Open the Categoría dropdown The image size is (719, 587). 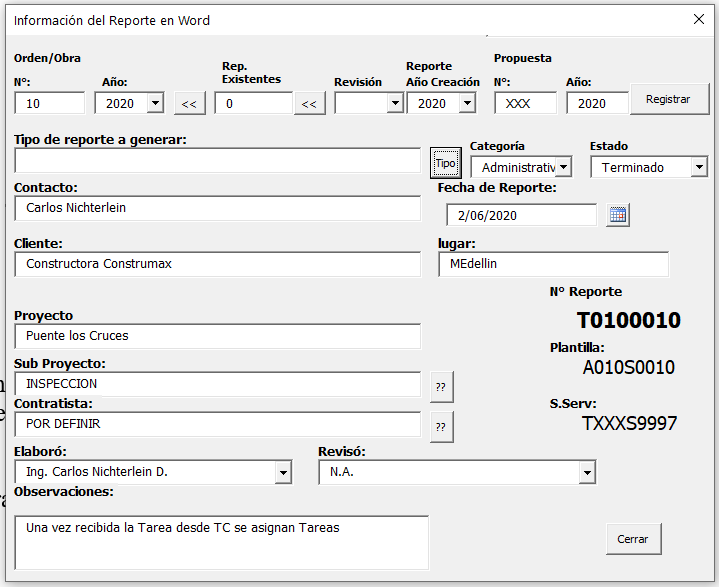pyautogui.click(x=564, y=167)
